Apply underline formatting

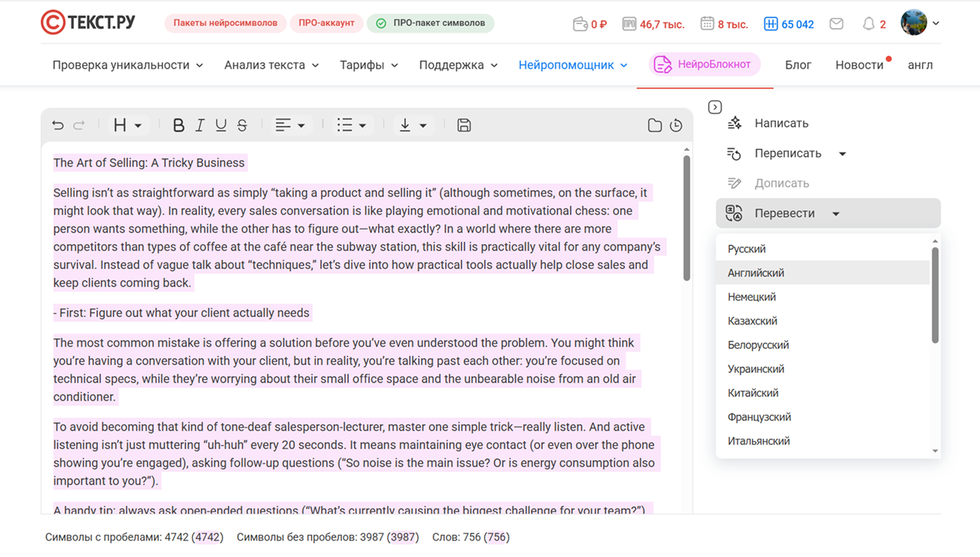221,125
